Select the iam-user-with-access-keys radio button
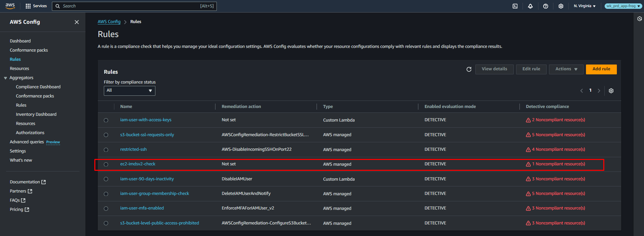644x236 pixels. 106,120
